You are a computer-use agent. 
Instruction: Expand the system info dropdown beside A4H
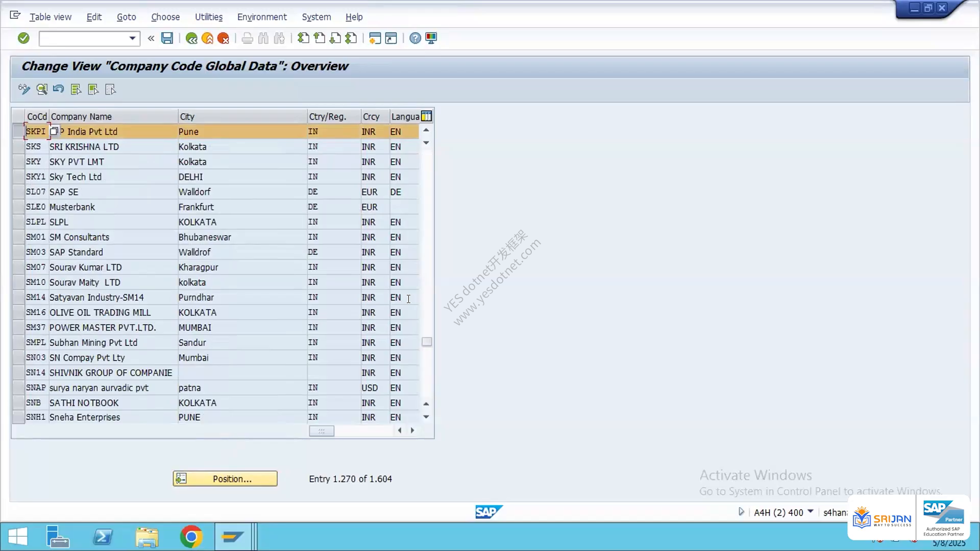tap(810, 512)
